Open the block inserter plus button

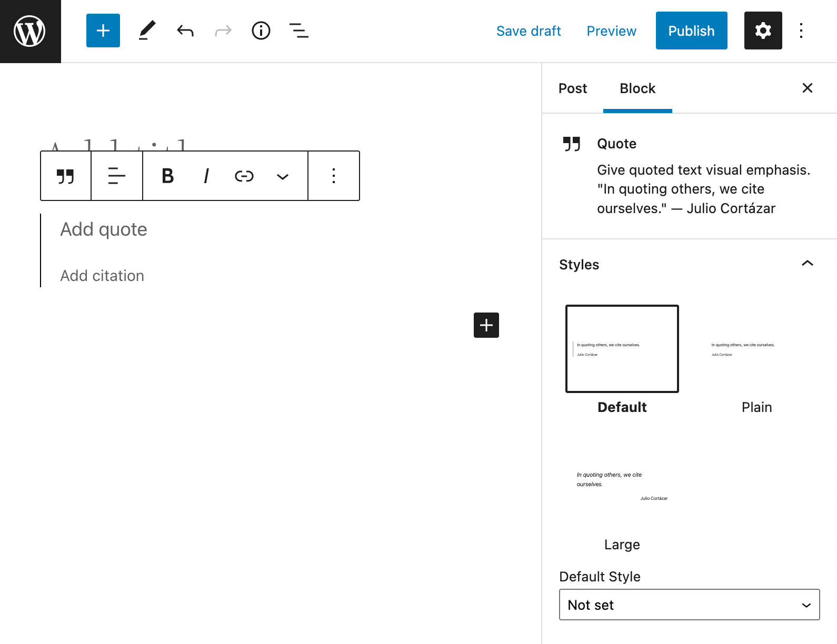[103, 31]
